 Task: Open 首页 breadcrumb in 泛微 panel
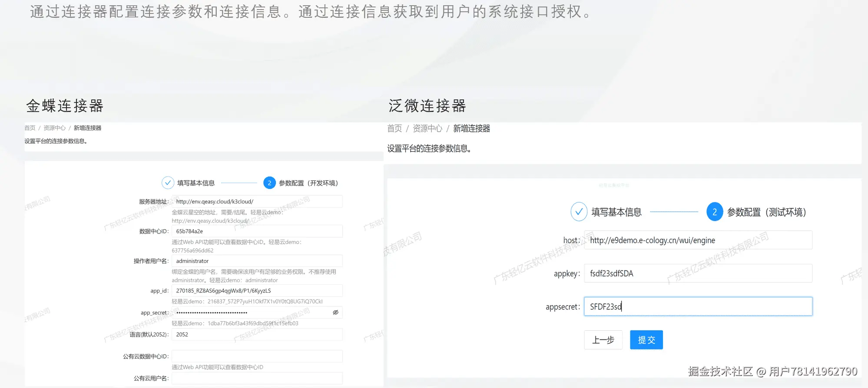pos(394,128)
